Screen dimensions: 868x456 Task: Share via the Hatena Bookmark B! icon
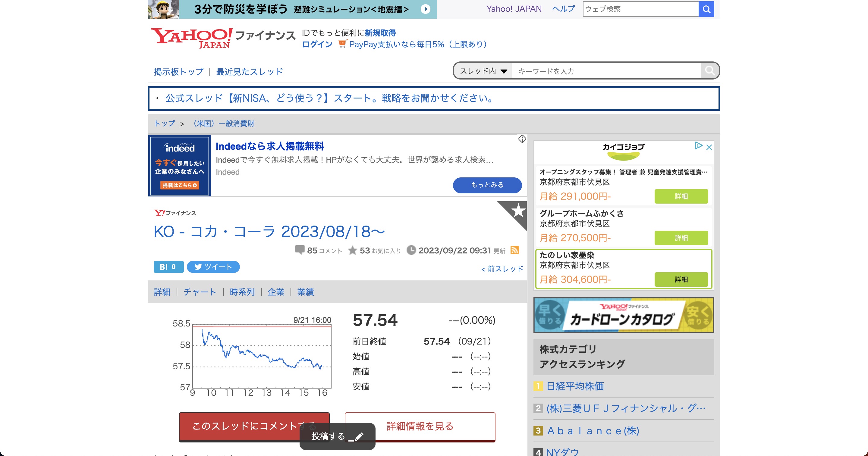point(168,267)
